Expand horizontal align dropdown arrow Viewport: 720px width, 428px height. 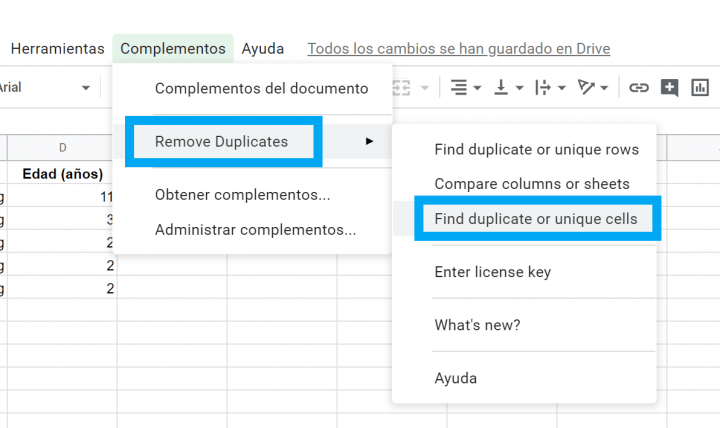point(477,88)
